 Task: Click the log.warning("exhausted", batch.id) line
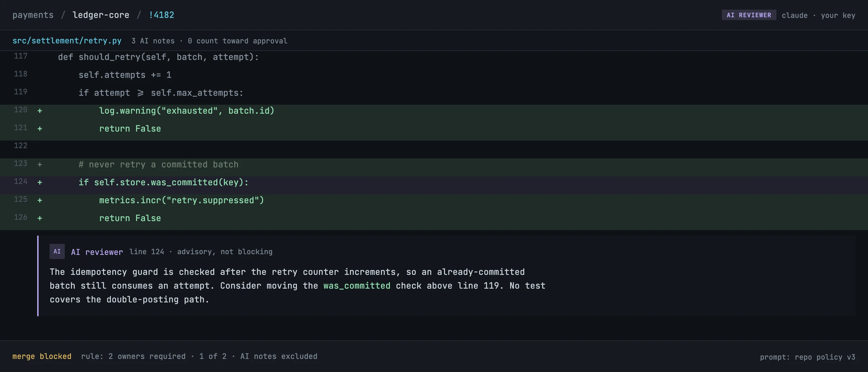click(187, 111)
